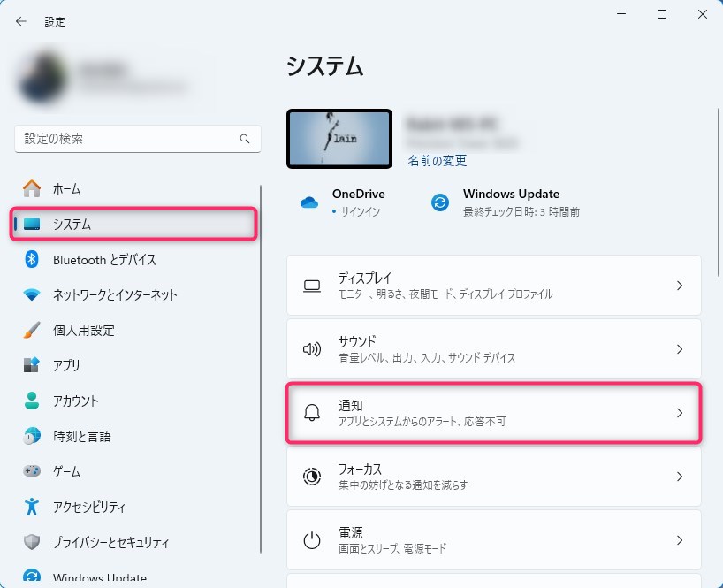723x588 pixels.
Task: Click the magnifier icon in search box
Action: [x=245, y=140]
